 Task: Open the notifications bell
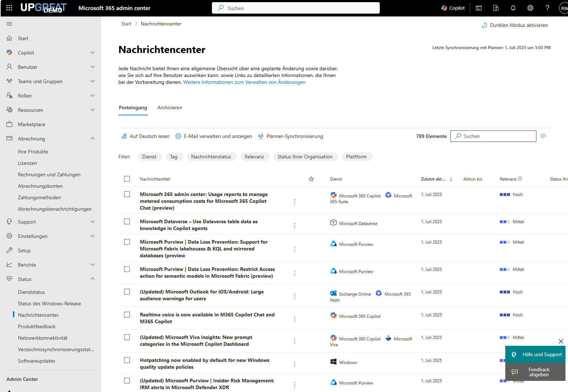[513, 8]
